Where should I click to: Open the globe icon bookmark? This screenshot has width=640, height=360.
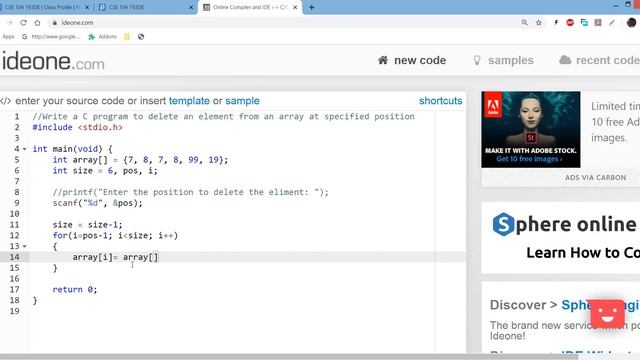coord(141,37)
